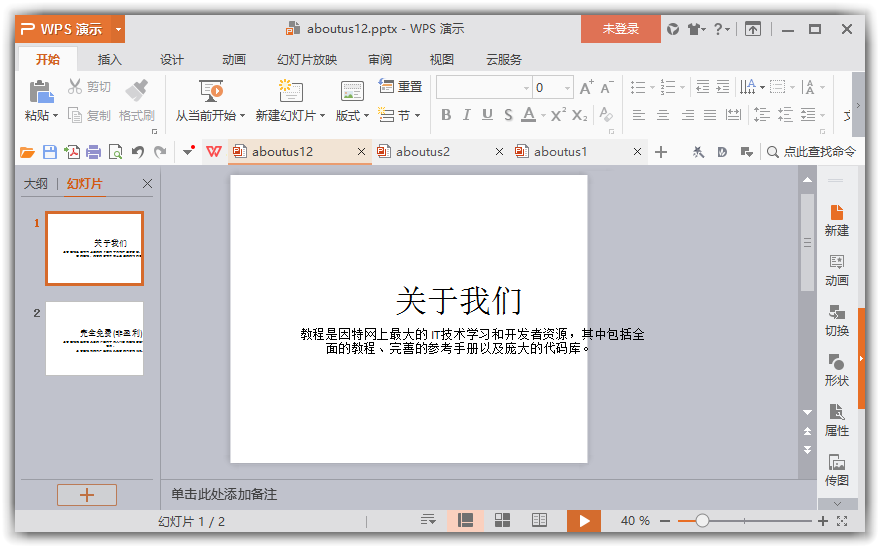Open the 幻灯片放映 ribbon tab
Image resolution: width=880 pixels, height=547 pixels.
pyautogui.click(x=307, y=59)
